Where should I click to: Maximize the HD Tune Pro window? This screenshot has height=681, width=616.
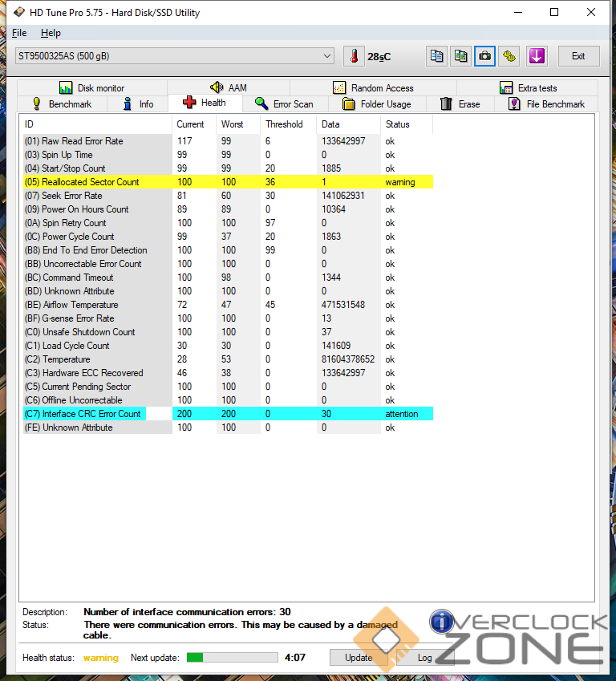pyautogui.click(x=554, y=12)
